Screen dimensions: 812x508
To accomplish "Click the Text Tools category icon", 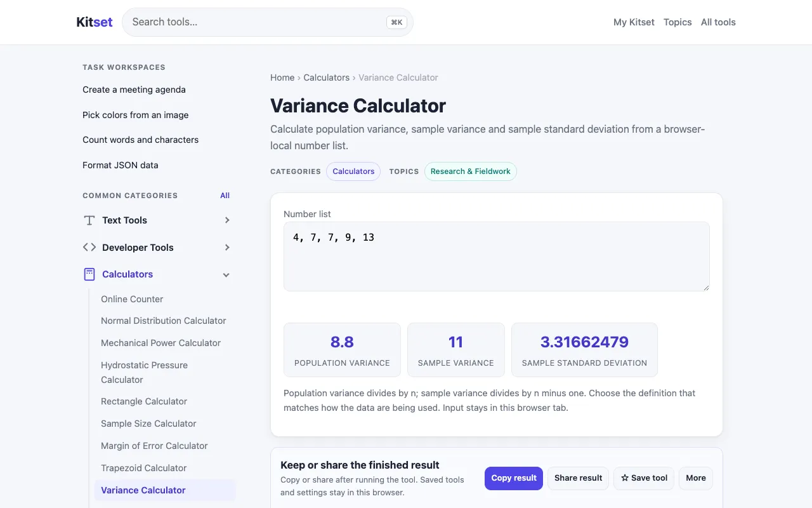I will (x=89, y=220).
